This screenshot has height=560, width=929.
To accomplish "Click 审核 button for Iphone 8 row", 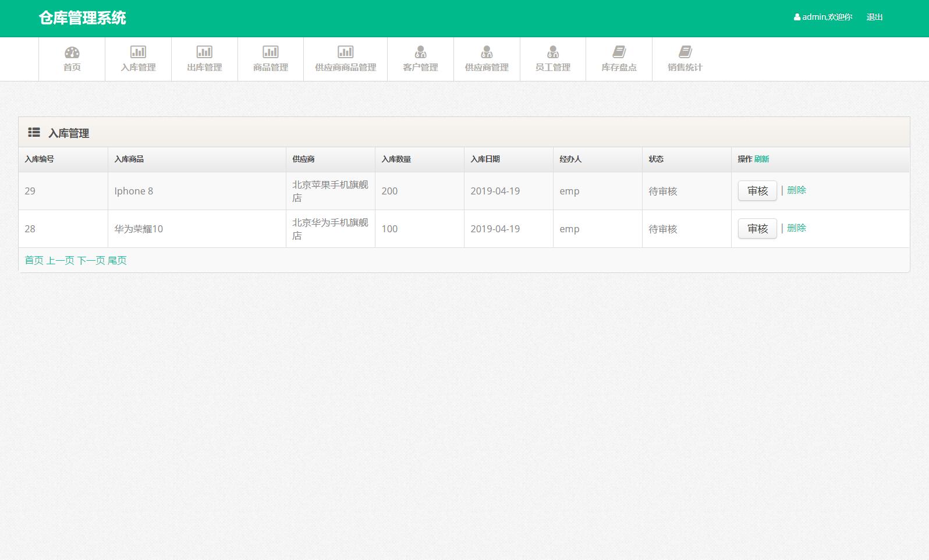I will pos(757,191).
